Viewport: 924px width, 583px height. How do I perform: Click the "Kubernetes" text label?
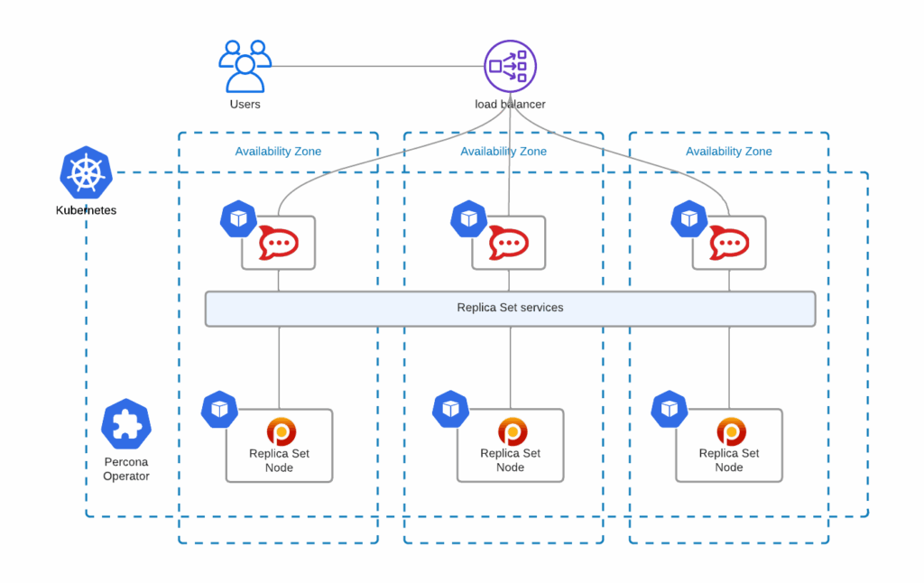click(x=86, y=210)
